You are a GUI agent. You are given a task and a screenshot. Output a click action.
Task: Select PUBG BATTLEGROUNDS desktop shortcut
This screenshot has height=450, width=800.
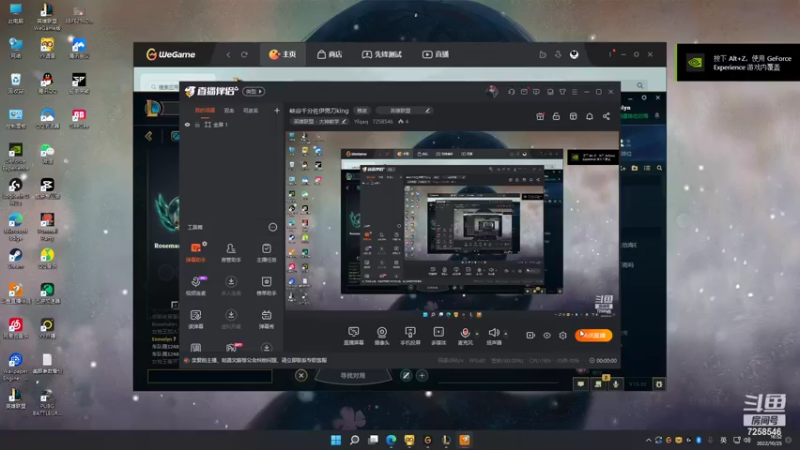47,402
